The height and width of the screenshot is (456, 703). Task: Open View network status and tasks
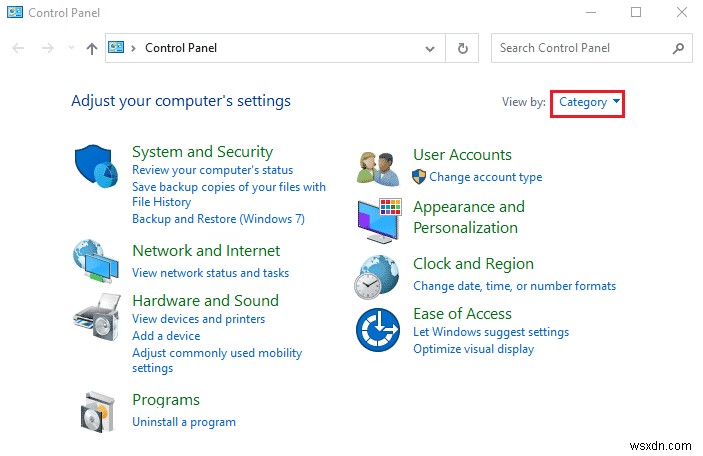pyautogui.click(x=210, y=273)
